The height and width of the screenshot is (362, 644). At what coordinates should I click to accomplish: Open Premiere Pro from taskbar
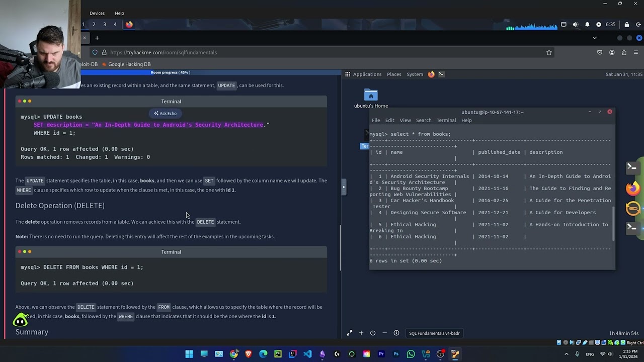point(381,354)
